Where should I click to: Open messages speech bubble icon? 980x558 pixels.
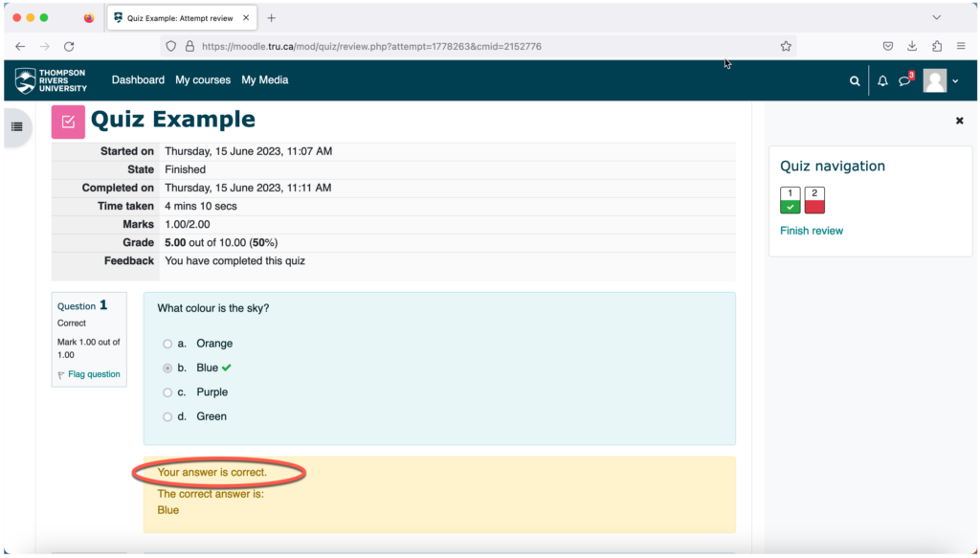[904, 81]
